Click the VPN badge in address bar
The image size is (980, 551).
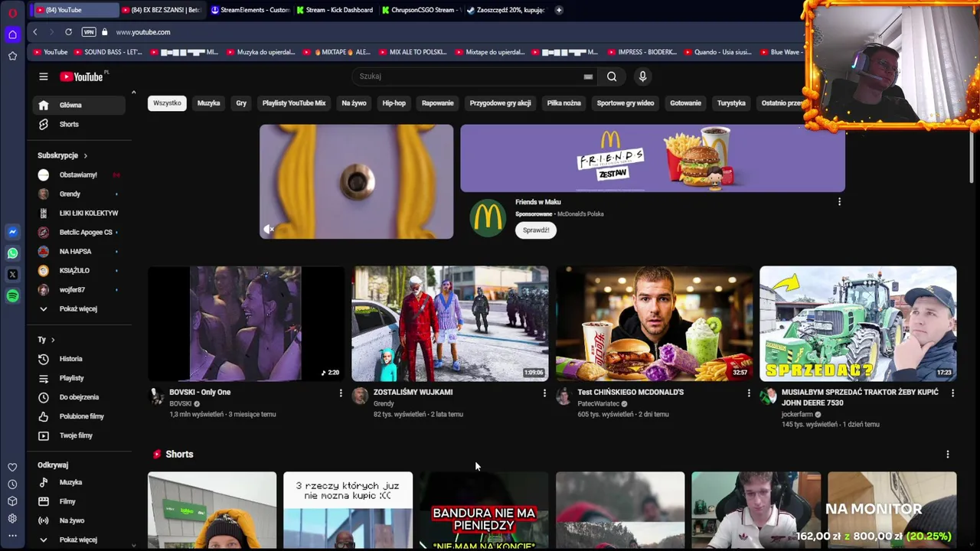(x=89, y=32)
